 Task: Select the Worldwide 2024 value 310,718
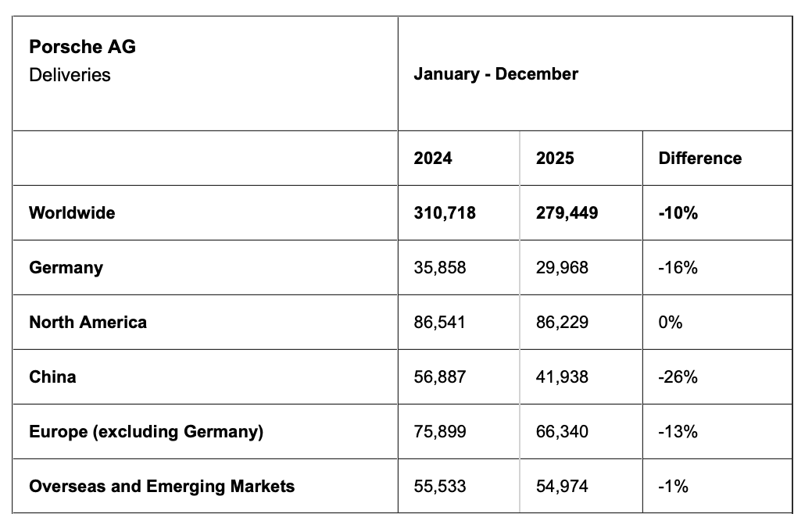click(445, 213)
